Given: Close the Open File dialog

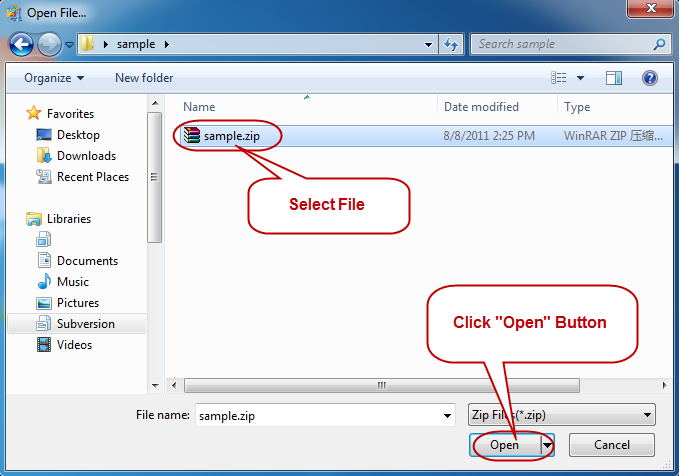Looking at the screenshot, I should (651, 8).
